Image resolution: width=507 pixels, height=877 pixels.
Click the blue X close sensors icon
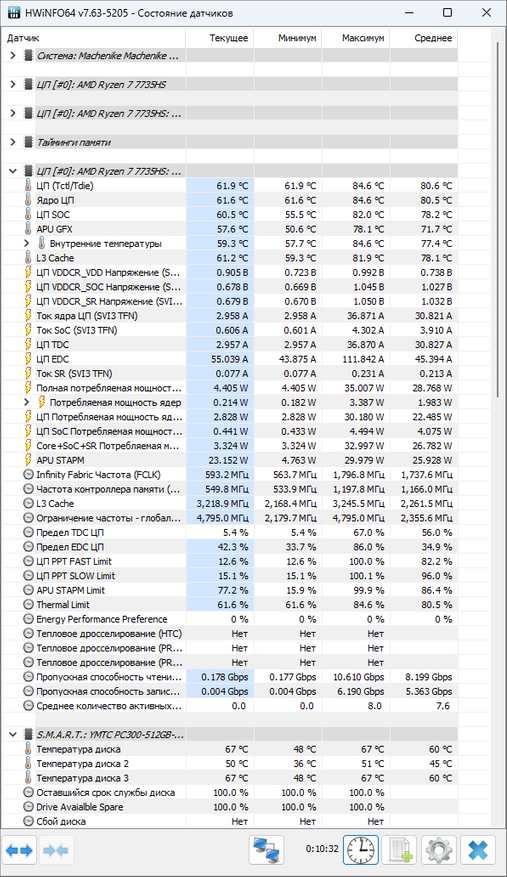[478, 851]
